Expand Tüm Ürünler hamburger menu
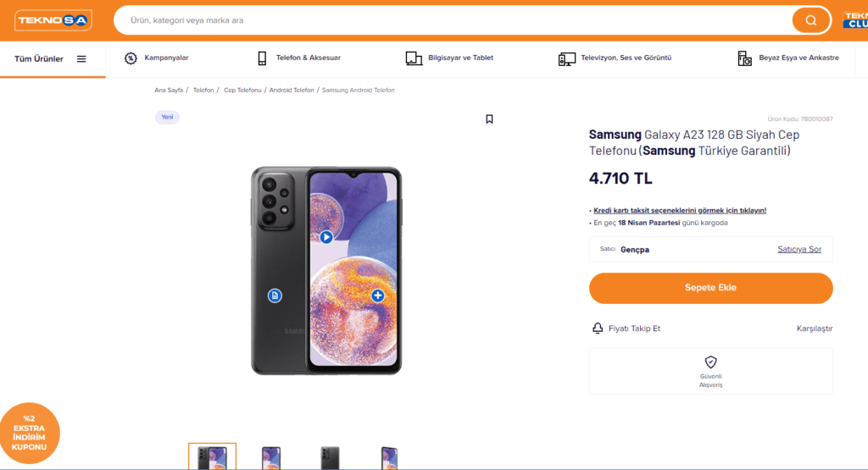 [81, 58]
